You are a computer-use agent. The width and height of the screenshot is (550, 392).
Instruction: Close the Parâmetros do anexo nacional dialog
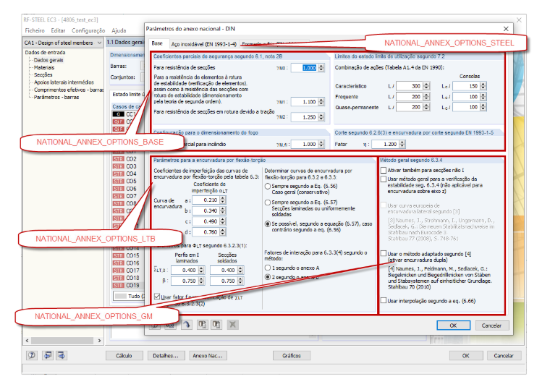click(506, 29)
